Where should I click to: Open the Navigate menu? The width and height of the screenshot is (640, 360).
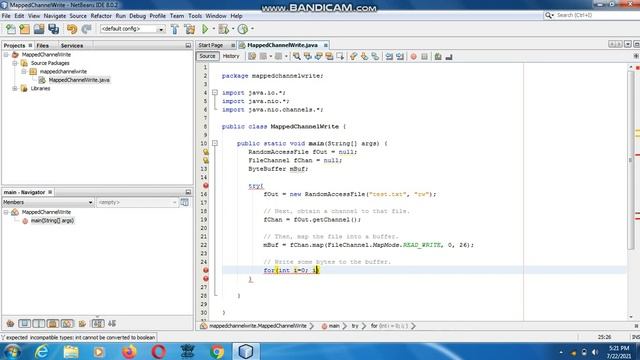(55, 16)
